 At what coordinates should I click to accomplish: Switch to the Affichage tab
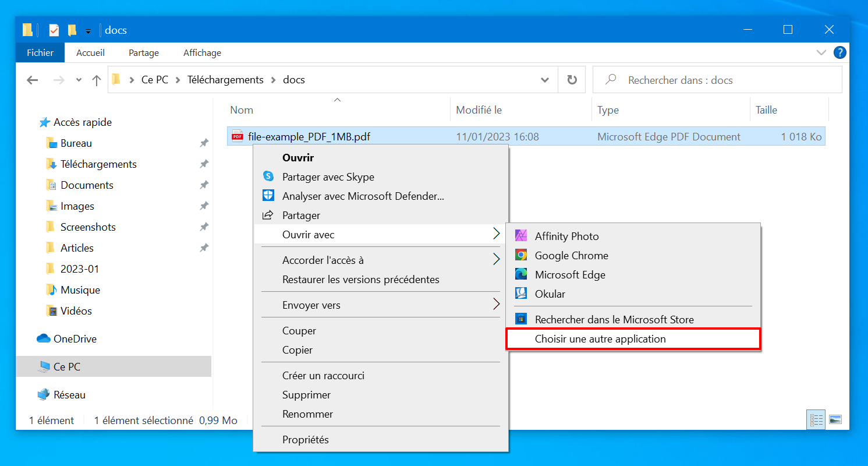(202, 52)
